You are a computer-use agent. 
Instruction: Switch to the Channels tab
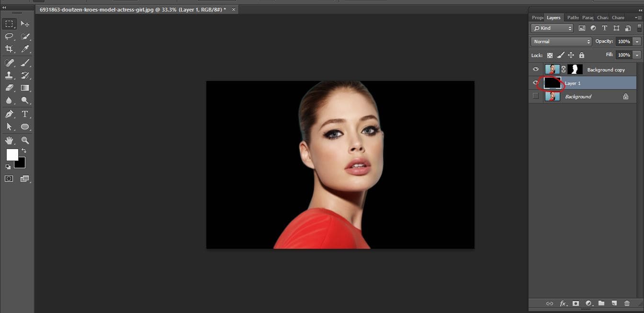618,17
